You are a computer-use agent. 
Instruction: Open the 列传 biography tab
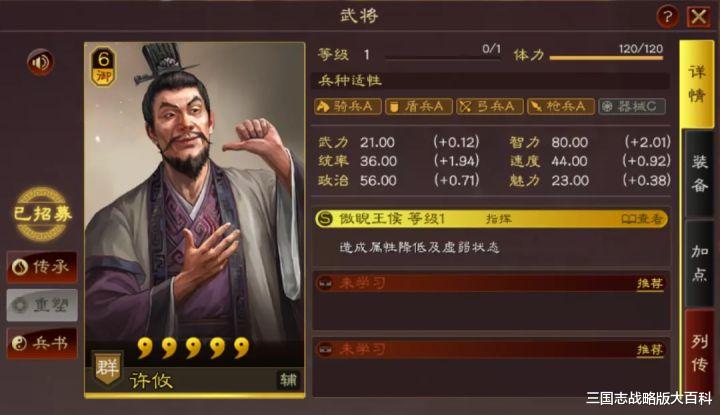699,351
